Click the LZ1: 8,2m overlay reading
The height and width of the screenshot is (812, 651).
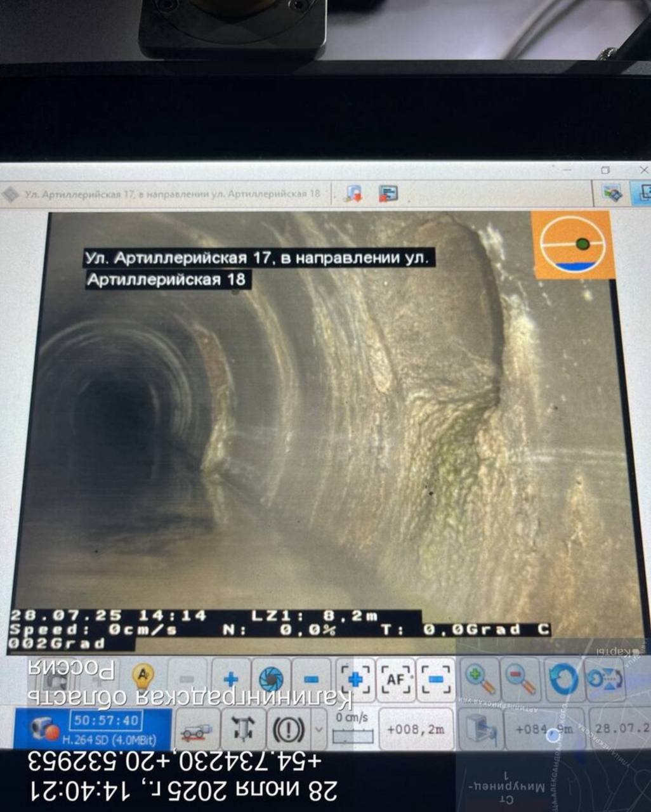click(314, 615)
